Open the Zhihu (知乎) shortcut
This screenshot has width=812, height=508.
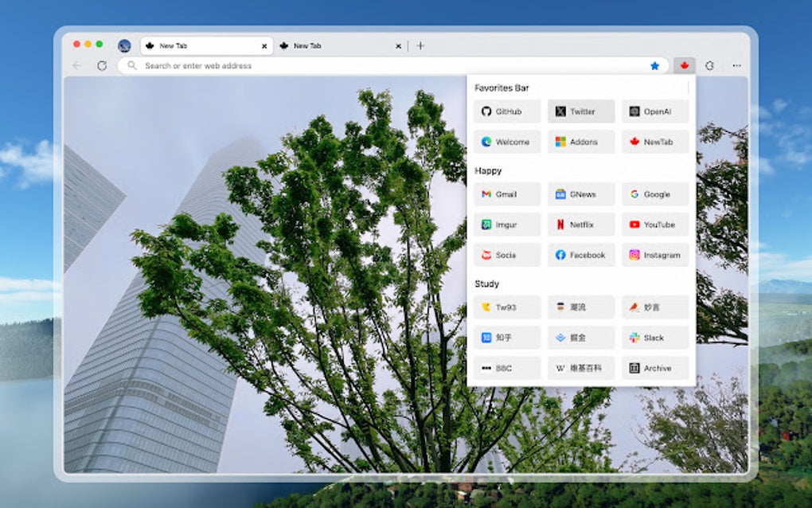(x=506, y=338)
